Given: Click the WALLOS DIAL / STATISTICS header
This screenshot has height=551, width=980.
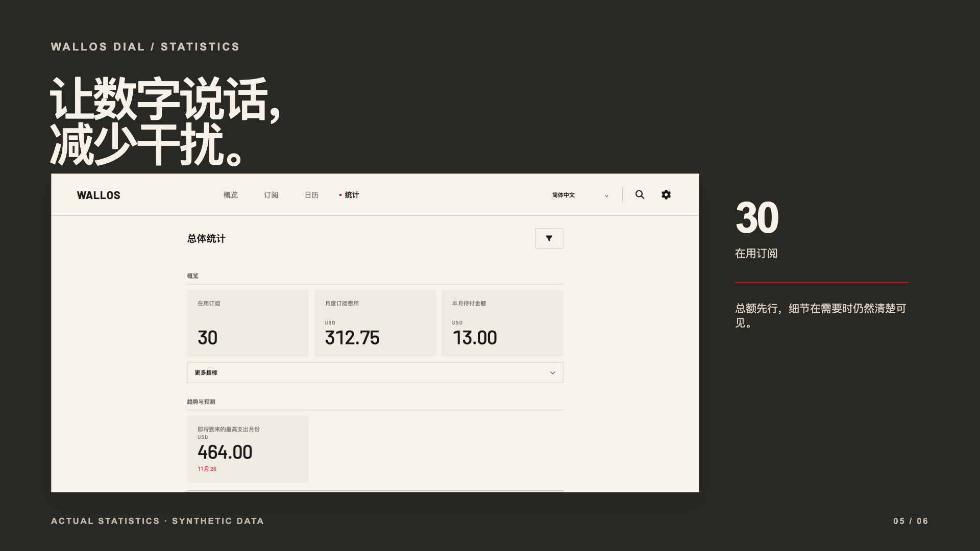Looking at the screenshot, I should [x=145, y=47].
